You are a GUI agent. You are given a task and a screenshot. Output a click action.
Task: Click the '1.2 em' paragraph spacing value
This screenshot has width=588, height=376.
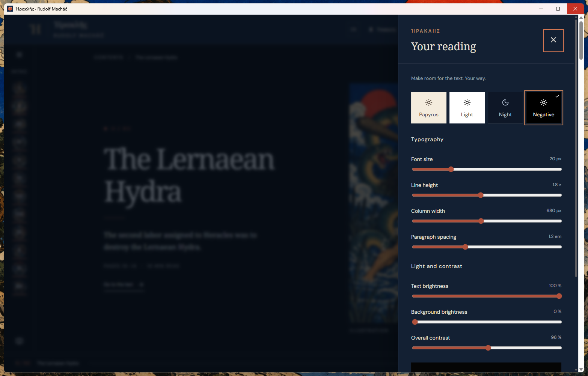[x=555, y=236]
